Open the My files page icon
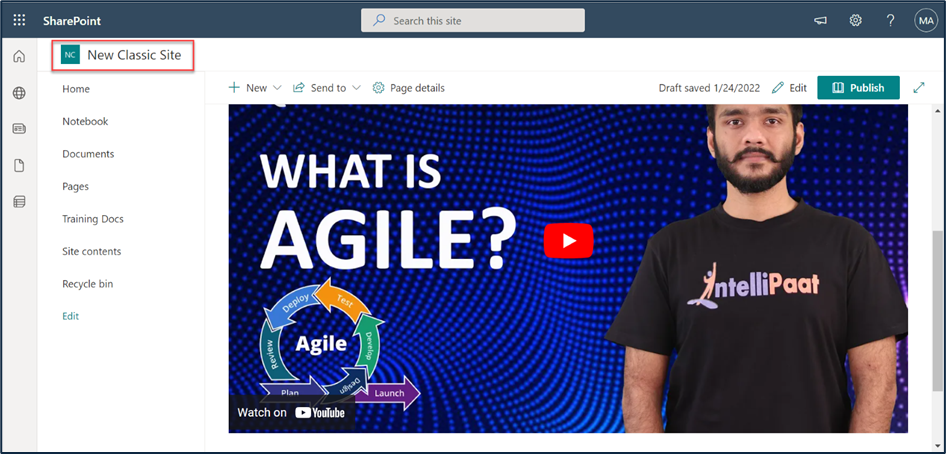This screenshot has height=454, width=946. point(19,166)
